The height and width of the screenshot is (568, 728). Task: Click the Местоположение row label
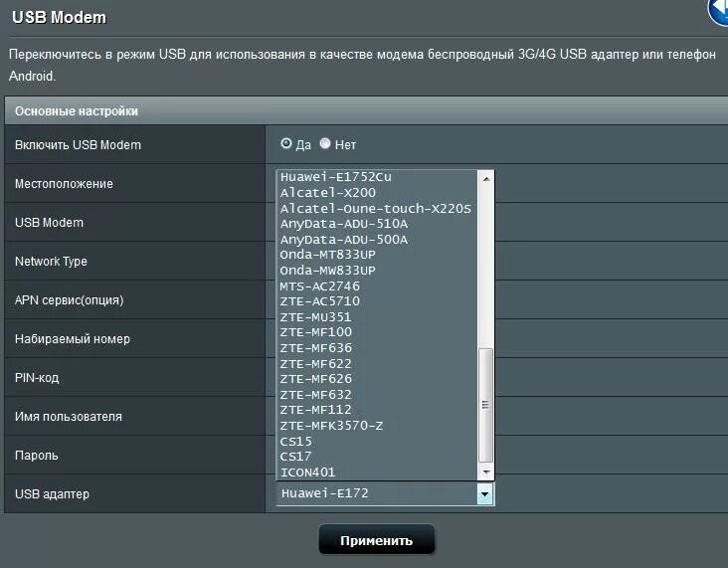pyautogui.click(x=64, y=184)
